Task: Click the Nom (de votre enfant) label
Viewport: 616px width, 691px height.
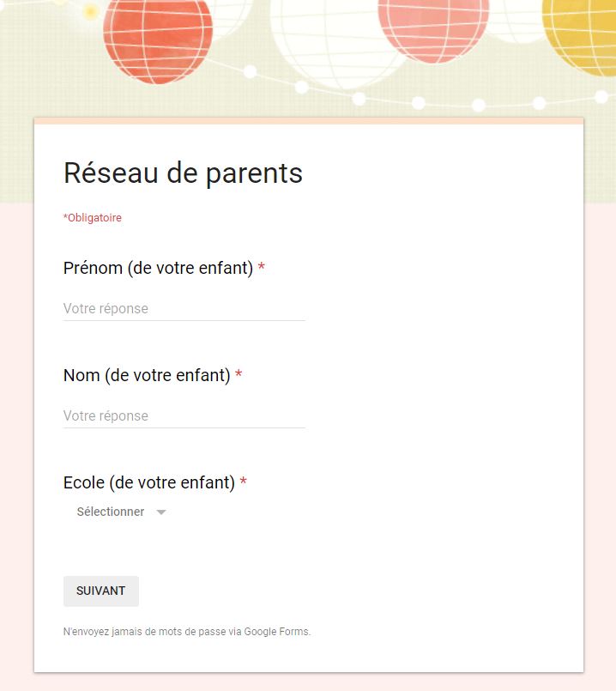Action: 147,375
